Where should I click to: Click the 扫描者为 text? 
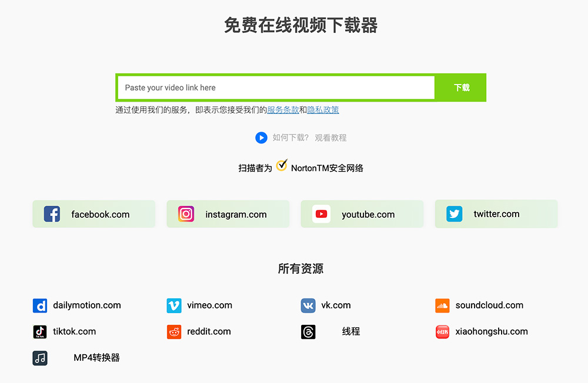(255, 168)
